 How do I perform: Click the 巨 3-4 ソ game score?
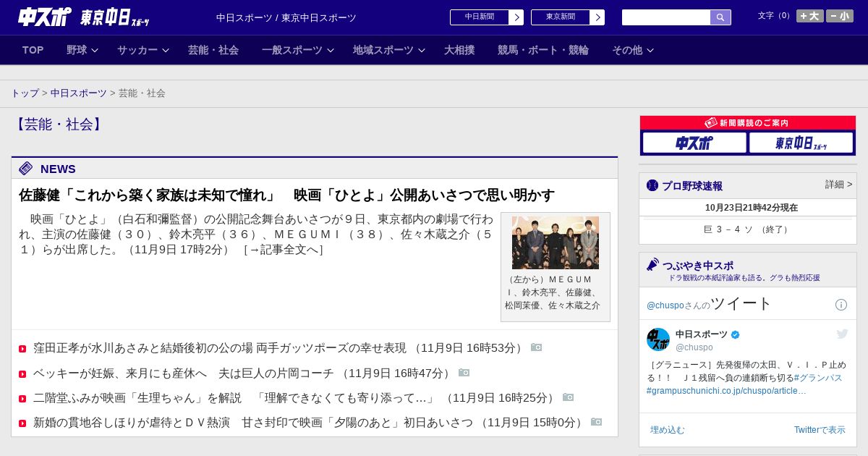pyautogui.click(x=748, y=229)
